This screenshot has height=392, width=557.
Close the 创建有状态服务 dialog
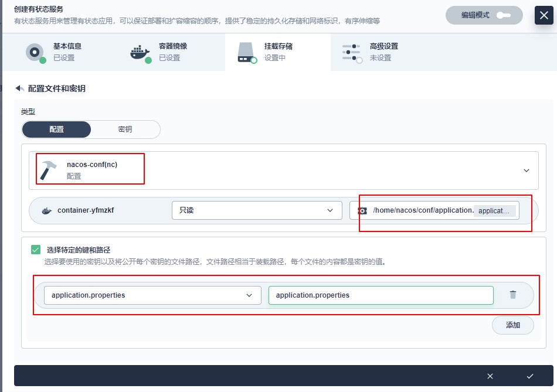point(544,15)
